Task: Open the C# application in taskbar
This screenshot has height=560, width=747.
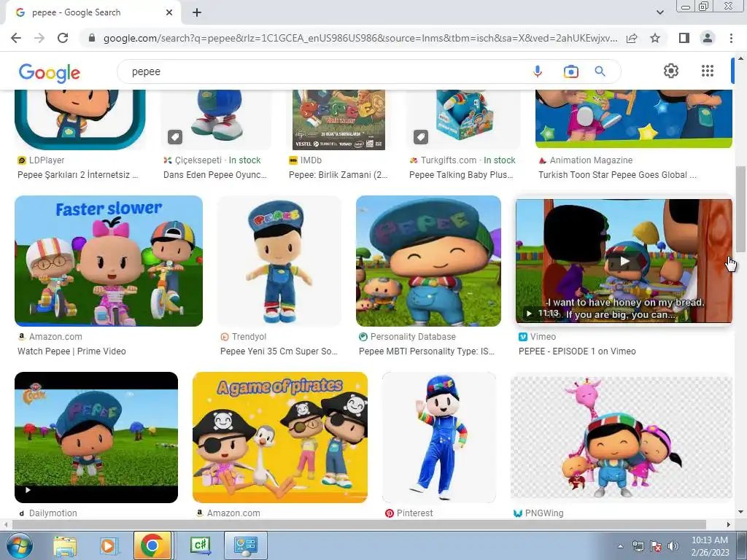Action: point(200,545)
